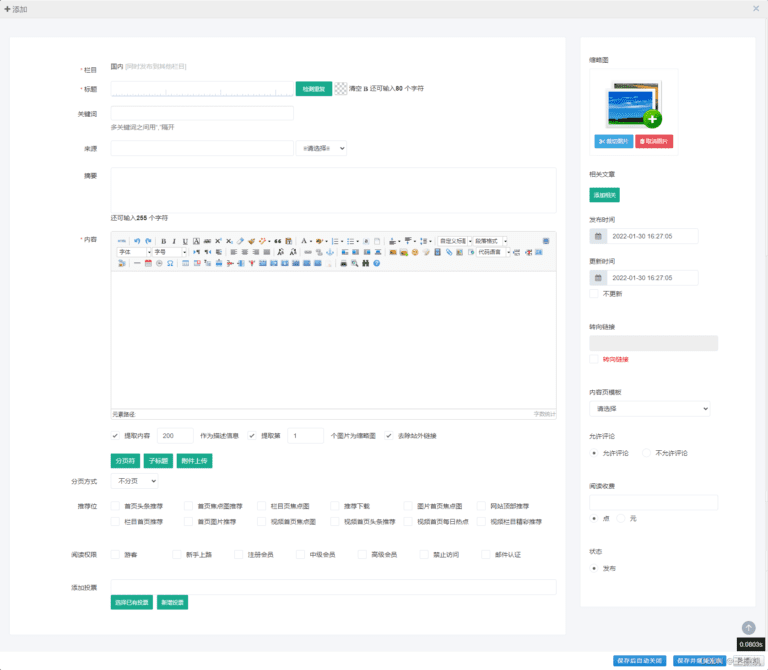Click the scroll-to-top arrow circle icon

748,627
